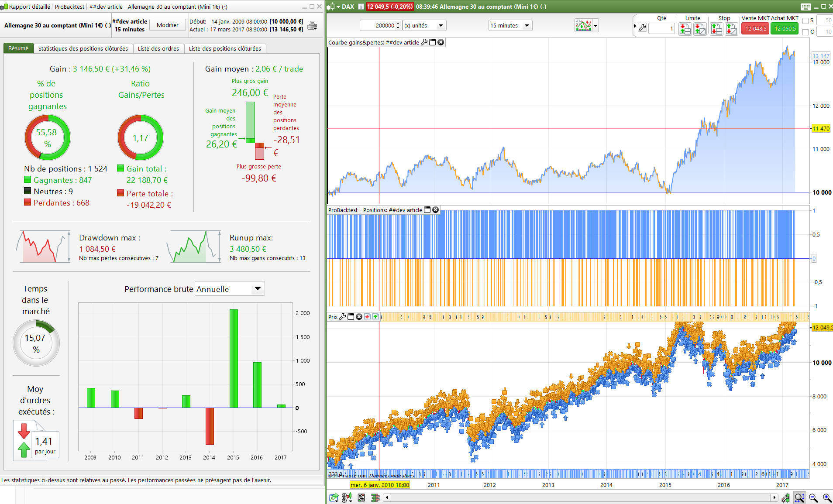Switch to the Résumé tab
This screenshot has height=504, width=833.
click(18, 48)
